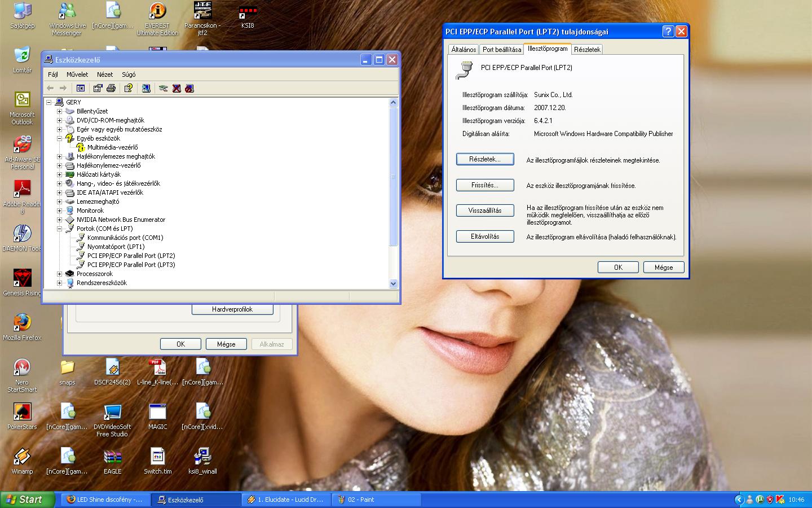812x508 pixels.
Task: Click OK in the LPT2 properties dialog
Action: [x=618, y=268]
